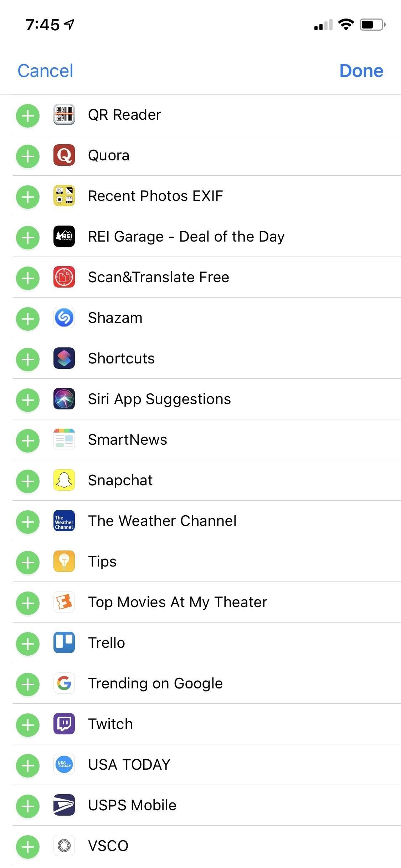Add SmartNews widget using green plus
Viewport: 401px width, 868px height.
[28, 440]
